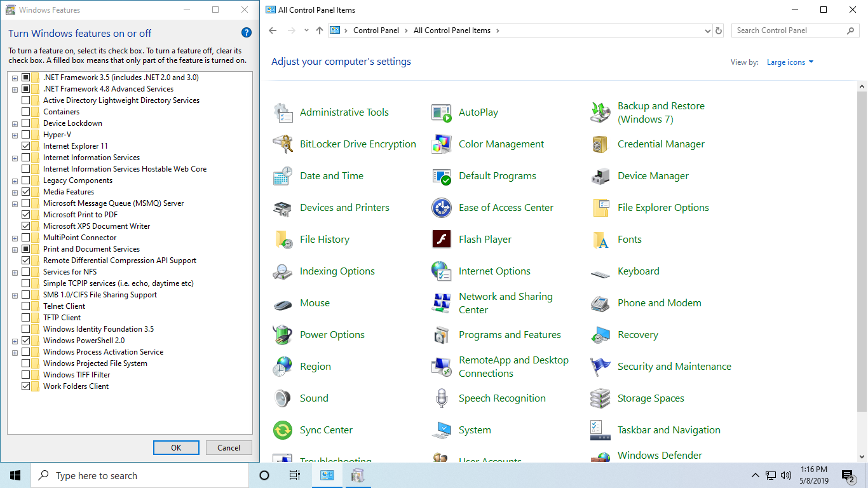
Task: Expand the .NET Framework 3.5 node
Action: click(15, 78)
